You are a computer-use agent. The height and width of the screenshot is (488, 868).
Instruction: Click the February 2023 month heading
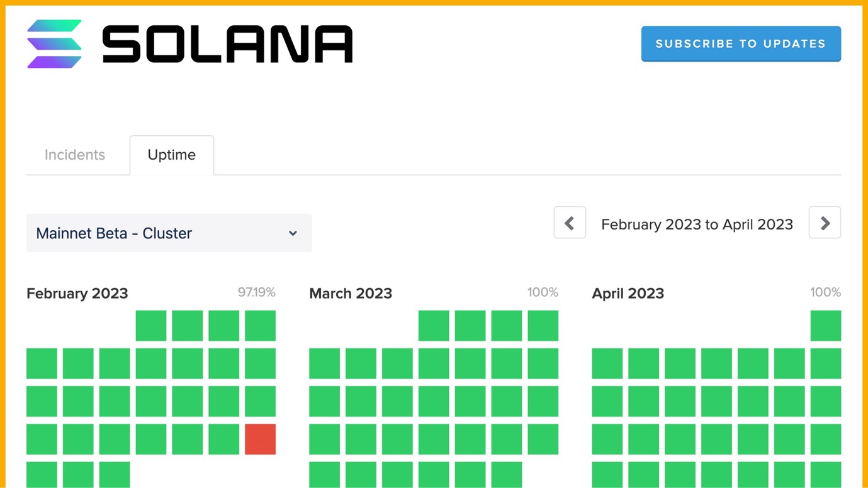[77, 294]
